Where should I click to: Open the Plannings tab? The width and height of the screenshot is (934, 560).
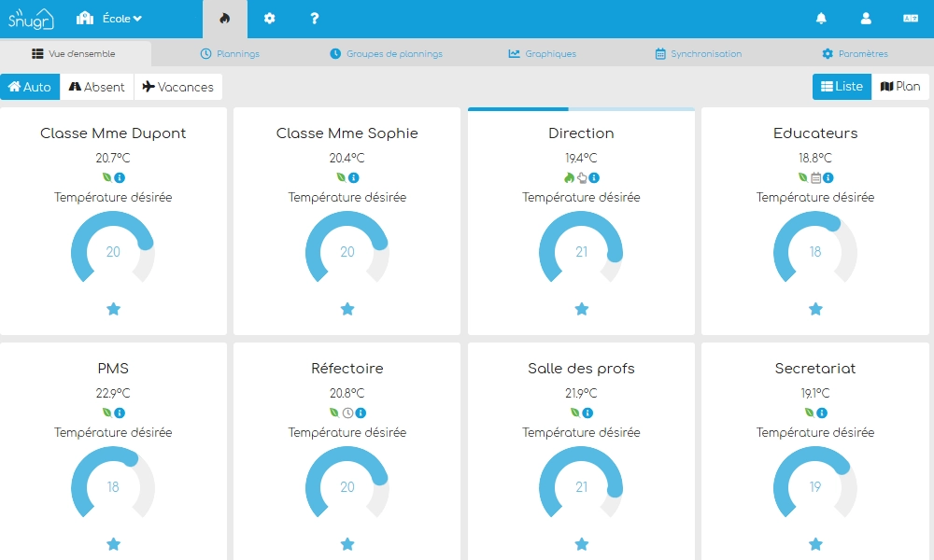pos(230,53)
